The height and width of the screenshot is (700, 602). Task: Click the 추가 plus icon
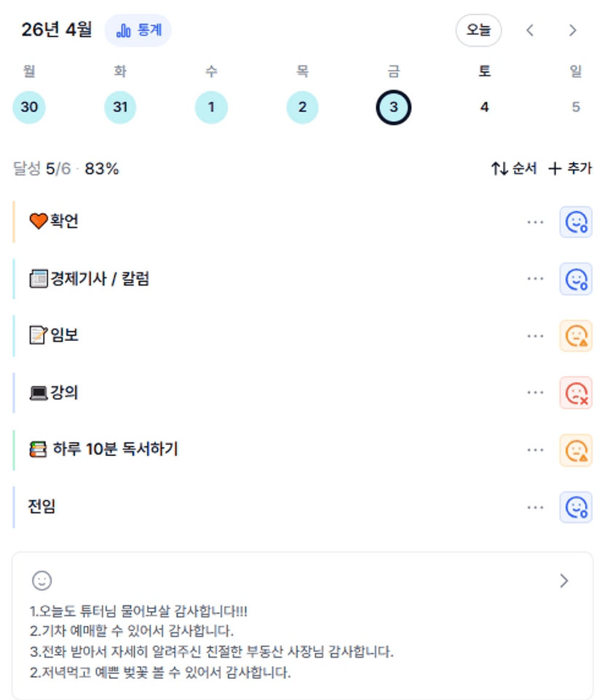[555, 169]
